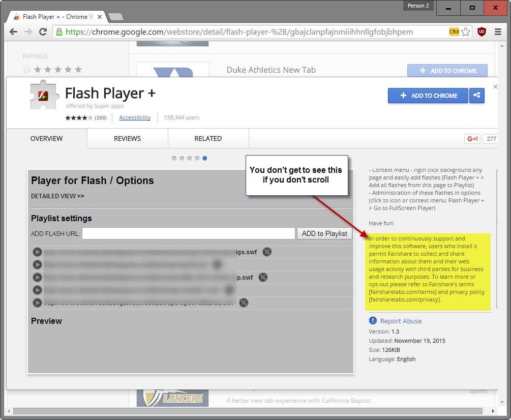The height and width of the screenshot is (420, 511).
Task: Click the Duke Athletics New Tab title
Action: [271, 70]
